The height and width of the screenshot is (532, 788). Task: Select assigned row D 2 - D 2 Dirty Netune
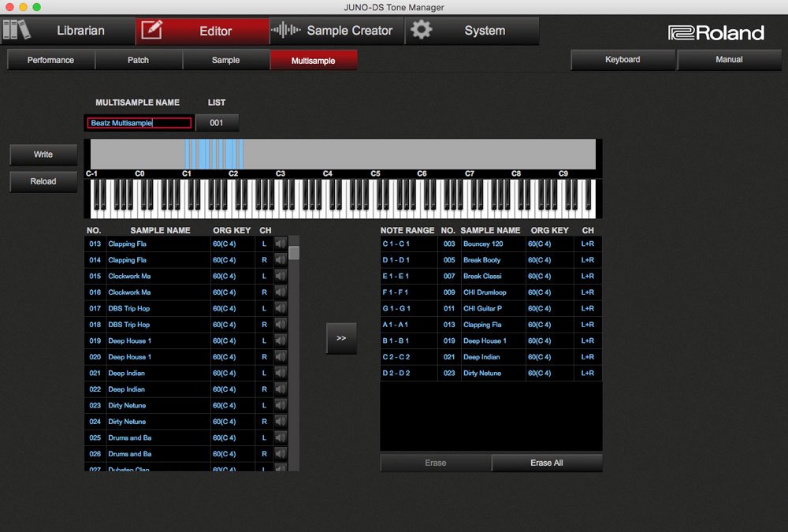tap(491, 373)
